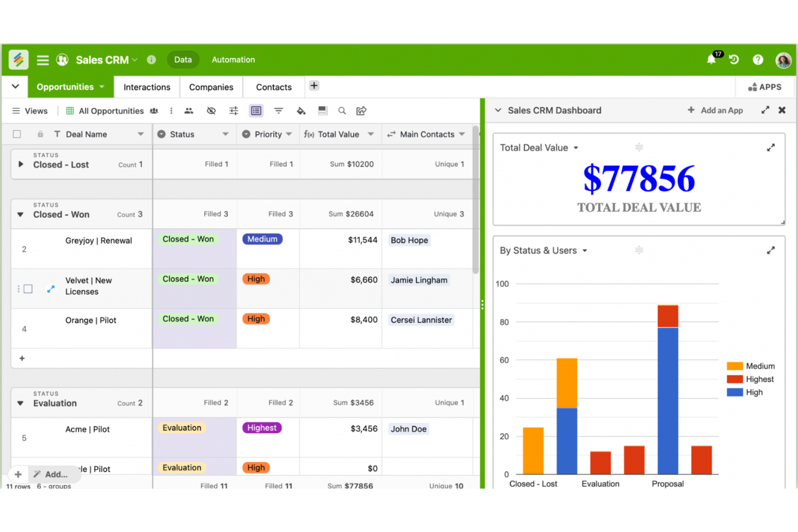The image size is (798, 532).
Task: Toggle the hide fields eye icon
Action: [211, 110]
